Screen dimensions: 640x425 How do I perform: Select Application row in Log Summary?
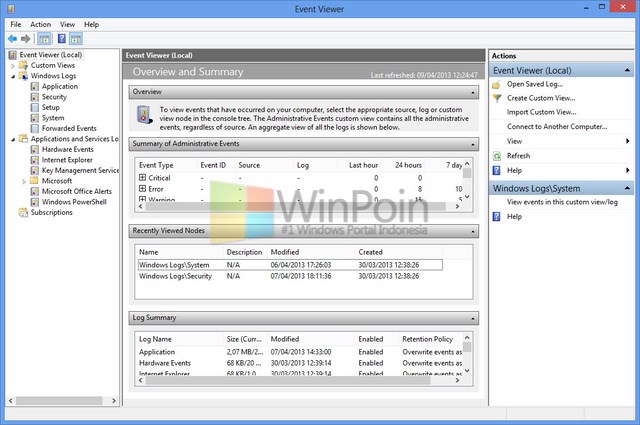pyautogui.click(x=300, y=352)
